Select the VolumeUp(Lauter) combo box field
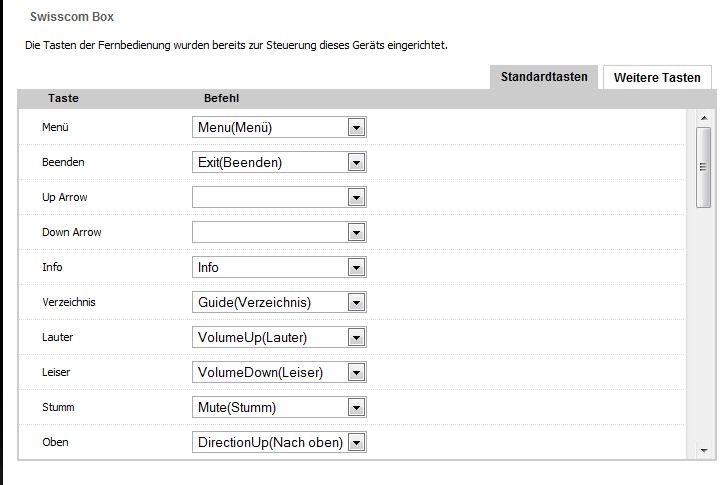723x485 pixels. [269, 337]
